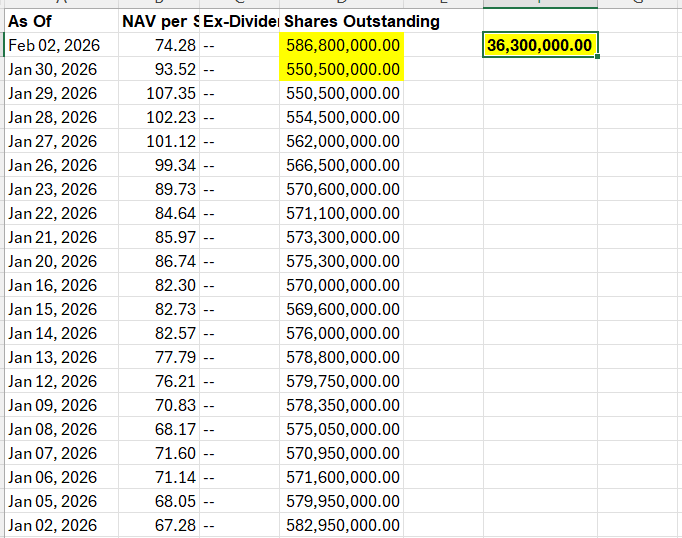Select the "Ex-Divider" header cell
Image resolution: width=682 pixels, height=538 pixels.
pyautogui.click(x=240, y=21)
